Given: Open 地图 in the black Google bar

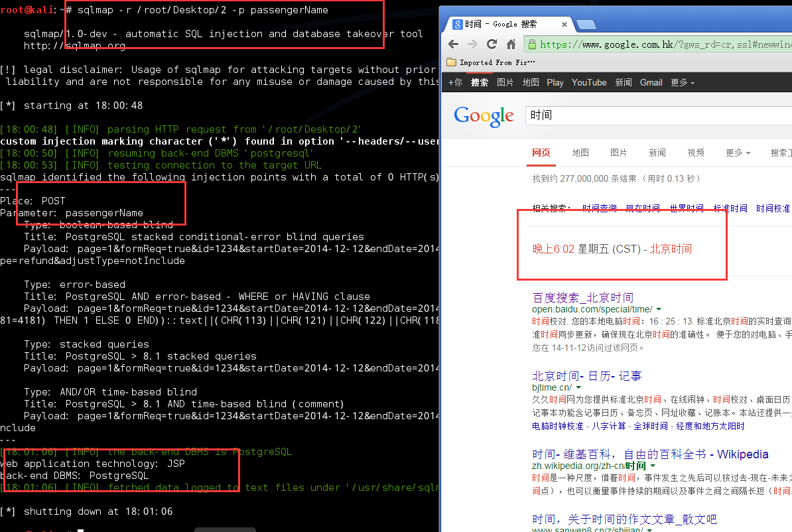Looking at the screenshot, I should pos(531,82).
